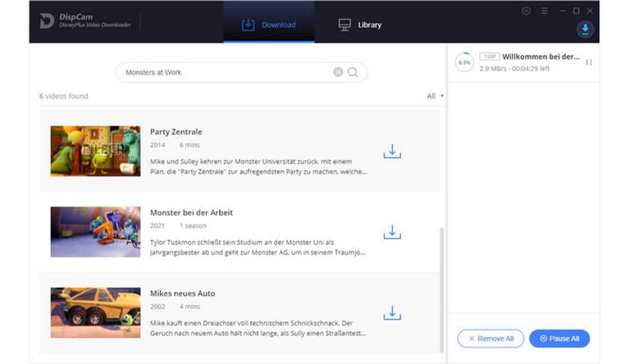Click the Party Zentrale title

tap(176, 132)
